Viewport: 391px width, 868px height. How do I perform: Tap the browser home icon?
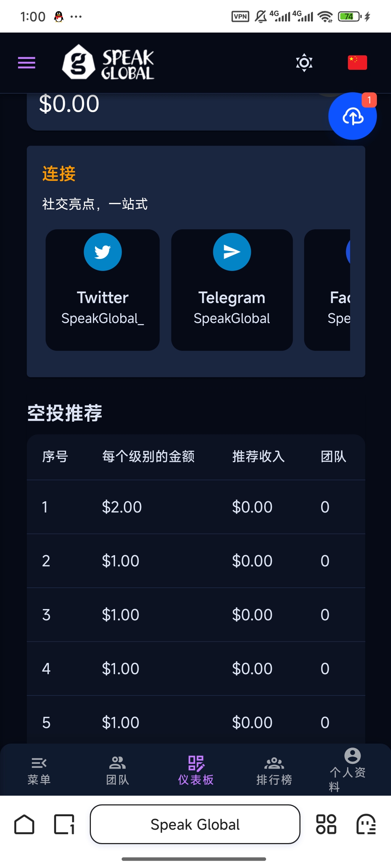(24, 825)
